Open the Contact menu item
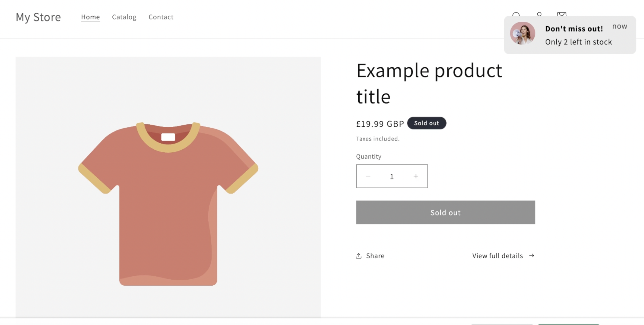644x325 pixels. (161, 17)
